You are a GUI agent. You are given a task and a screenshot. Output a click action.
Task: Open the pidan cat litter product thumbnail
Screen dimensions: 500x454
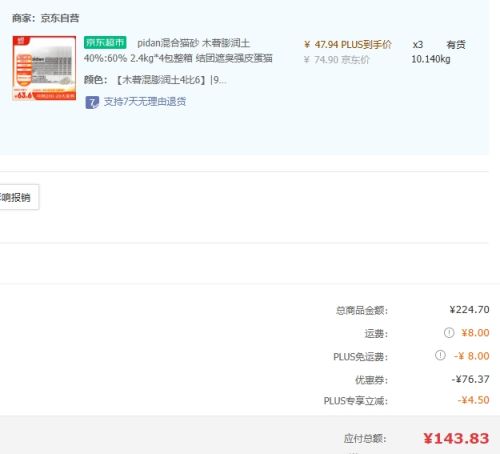pyautogui.click(x=44, y=68)
